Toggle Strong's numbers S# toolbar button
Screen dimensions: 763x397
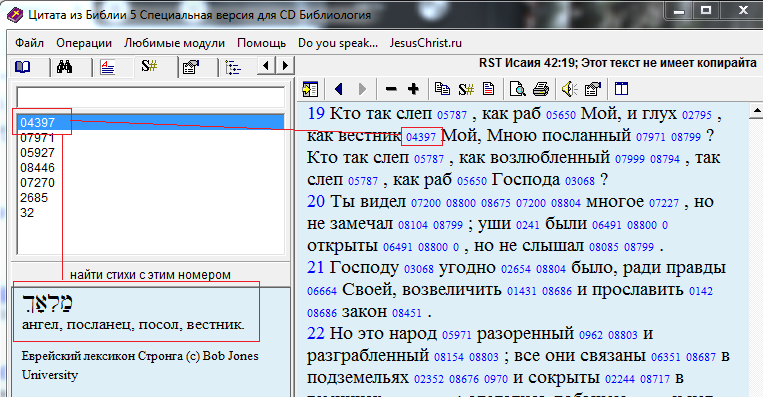pyautogui.click(x=466, y=89)
